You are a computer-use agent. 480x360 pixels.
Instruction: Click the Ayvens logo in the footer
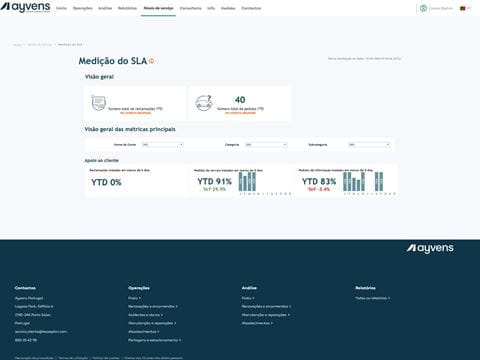430,248
